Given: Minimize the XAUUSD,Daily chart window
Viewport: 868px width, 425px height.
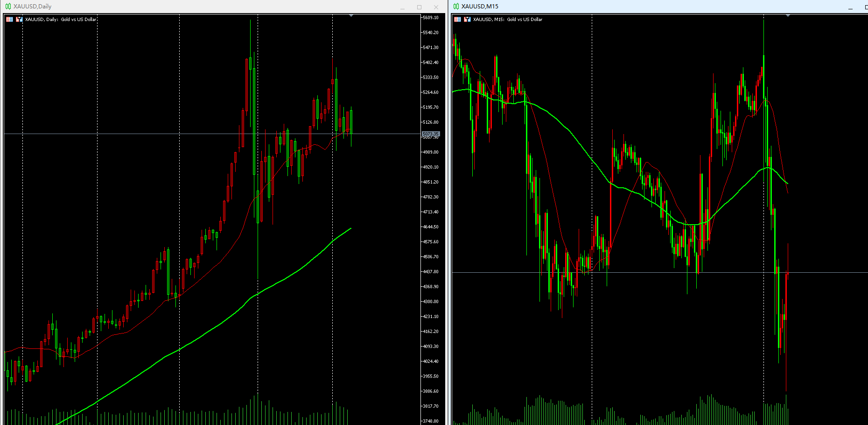Looking at the screenshot, I should click(x=402, y=7).
